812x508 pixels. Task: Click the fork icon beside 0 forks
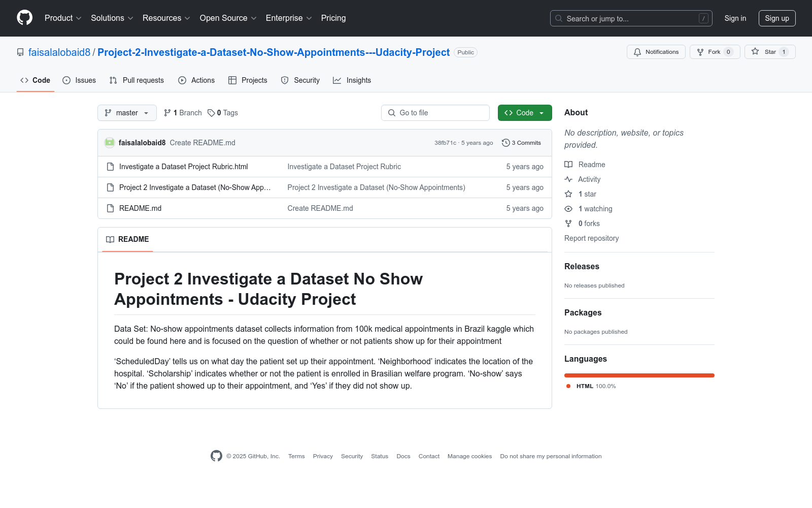point(568,224)
